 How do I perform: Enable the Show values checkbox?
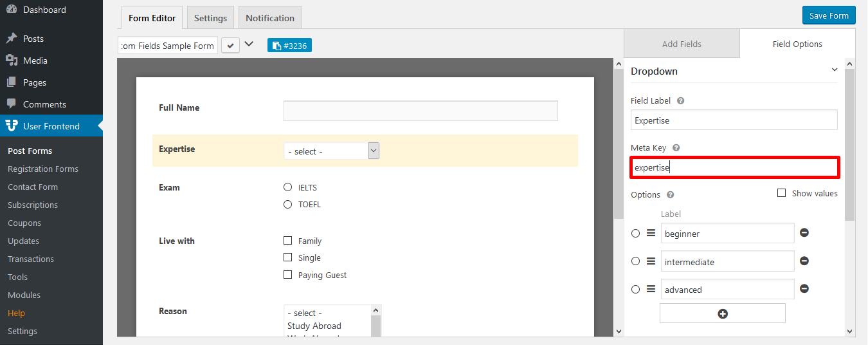782,193
